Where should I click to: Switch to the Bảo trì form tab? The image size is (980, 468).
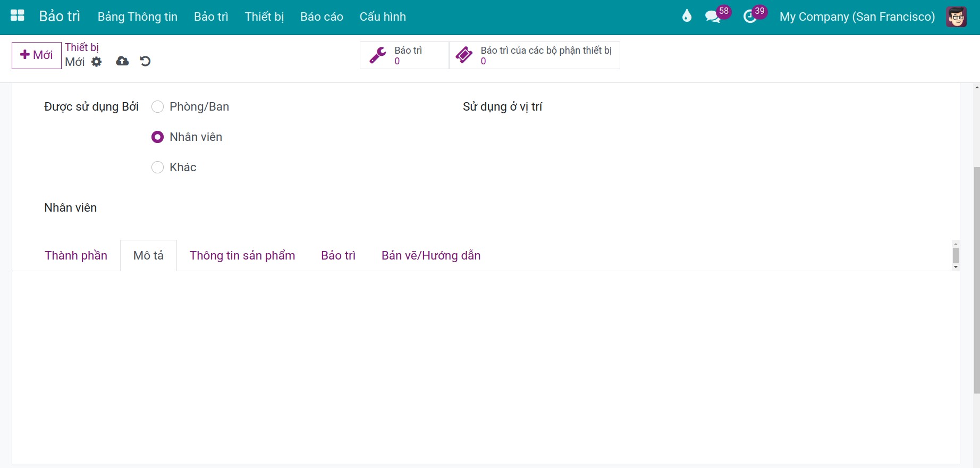[x=338, y=255]
